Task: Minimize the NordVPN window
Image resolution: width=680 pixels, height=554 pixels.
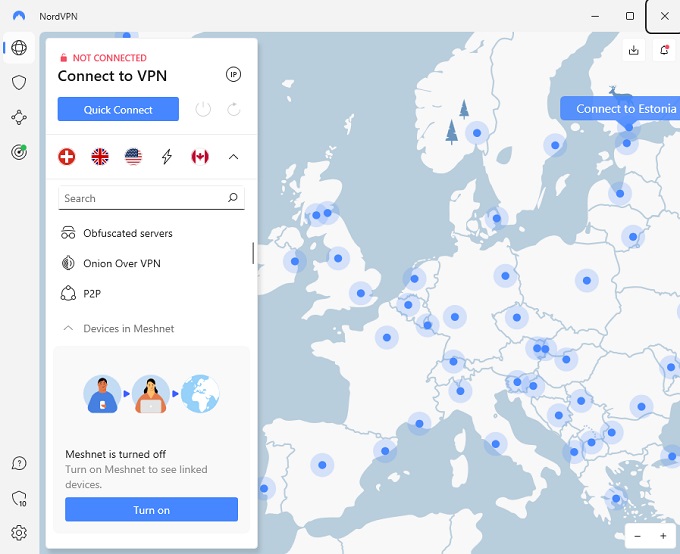Action: [595, 16]
